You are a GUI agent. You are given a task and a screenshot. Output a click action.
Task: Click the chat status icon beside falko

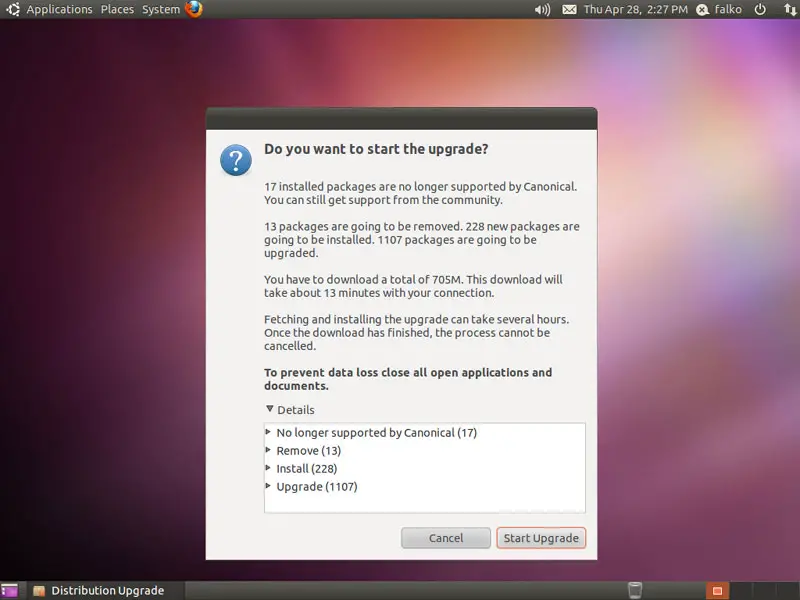(703, 10)
